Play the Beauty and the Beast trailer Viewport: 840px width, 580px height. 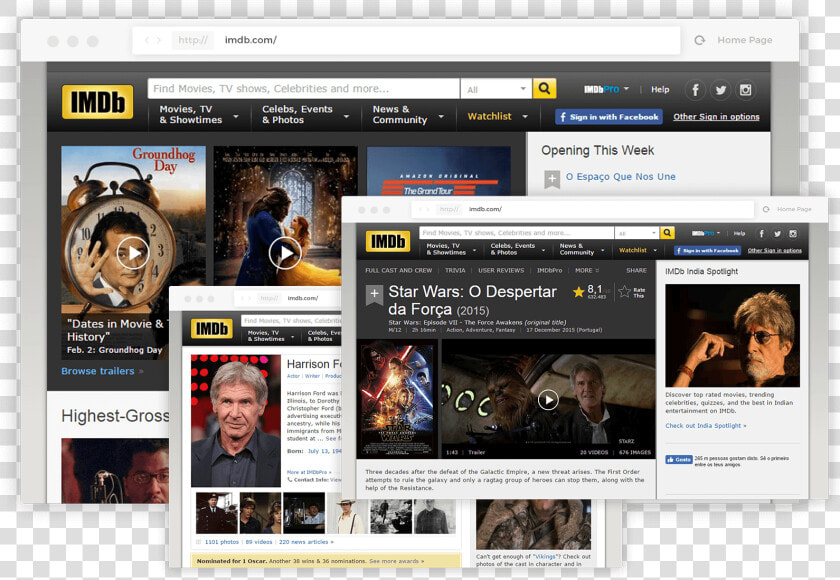(x=285, y=253)
